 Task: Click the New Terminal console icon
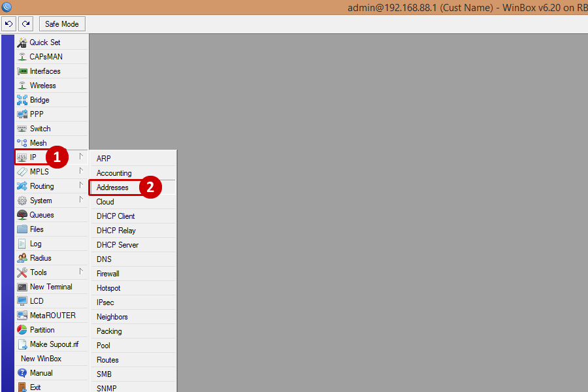coord(22,287)
